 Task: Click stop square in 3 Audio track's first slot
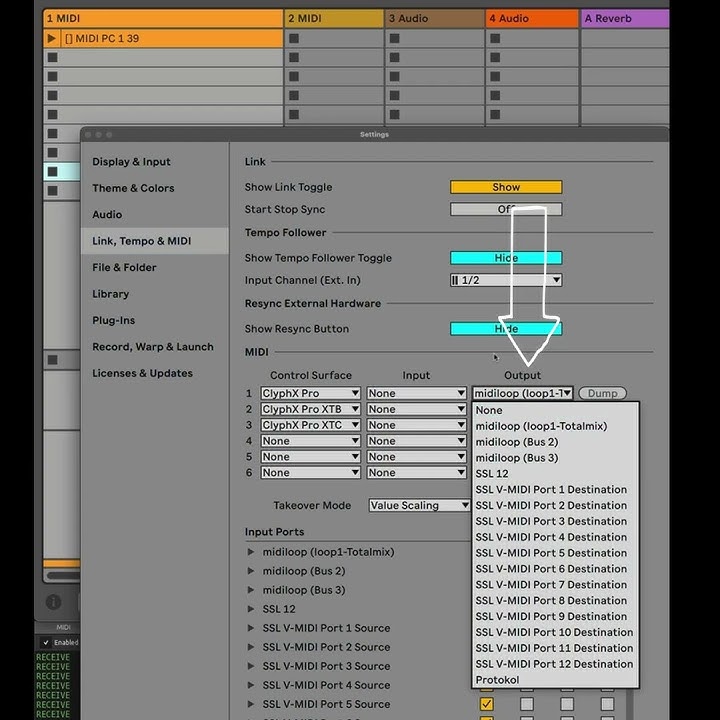[x=394, y=38]
